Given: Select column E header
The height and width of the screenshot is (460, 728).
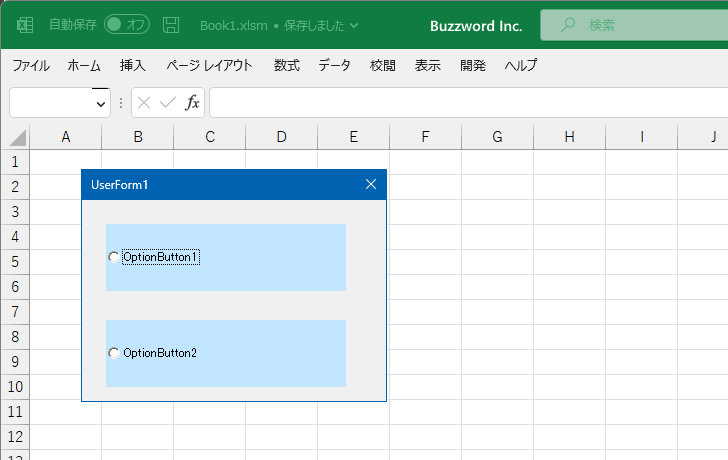Looking at the screenshot, I should 353,137.
